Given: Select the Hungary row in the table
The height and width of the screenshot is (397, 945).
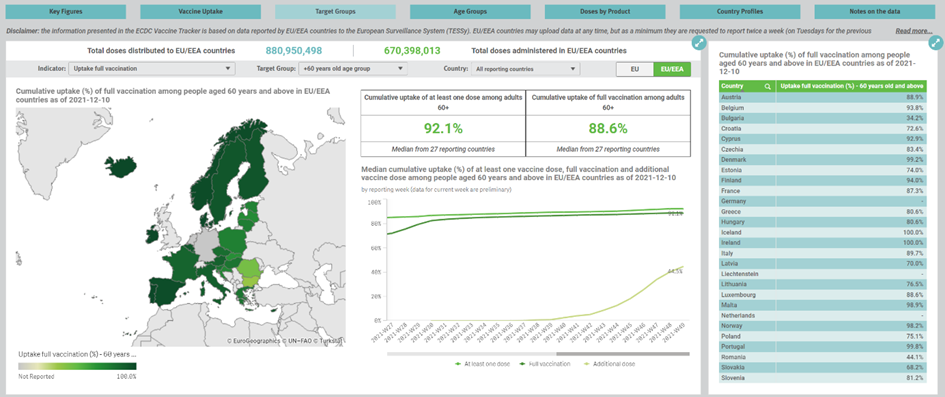Looking at the screenshot, I should click(823, 222).
